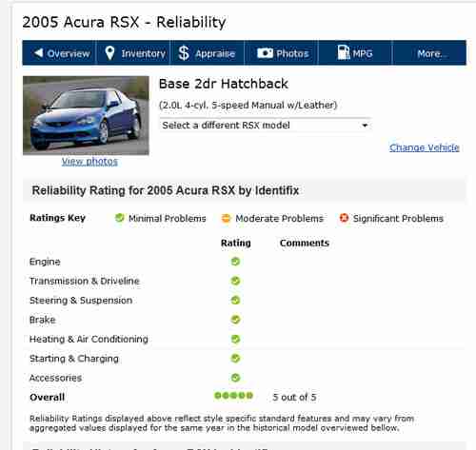This screenshot has width=476, height=450.
Task: Click the Accessories row label
Action: click(55, 378)
